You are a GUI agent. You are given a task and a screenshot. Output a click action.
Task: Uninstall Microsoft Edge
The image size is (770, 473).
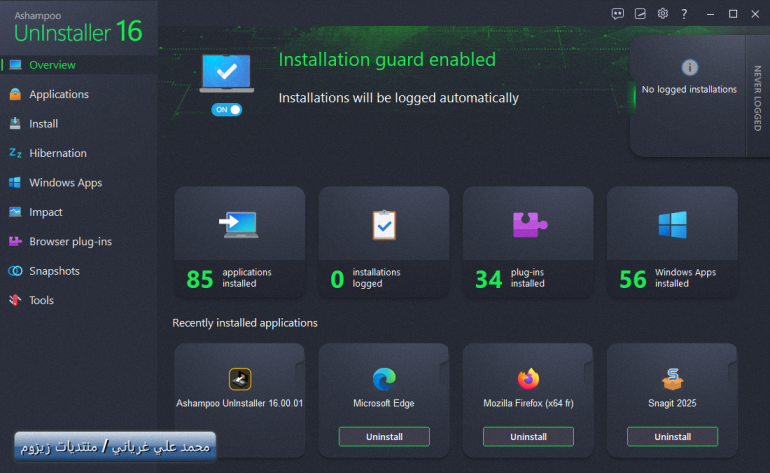coord(384,437)
